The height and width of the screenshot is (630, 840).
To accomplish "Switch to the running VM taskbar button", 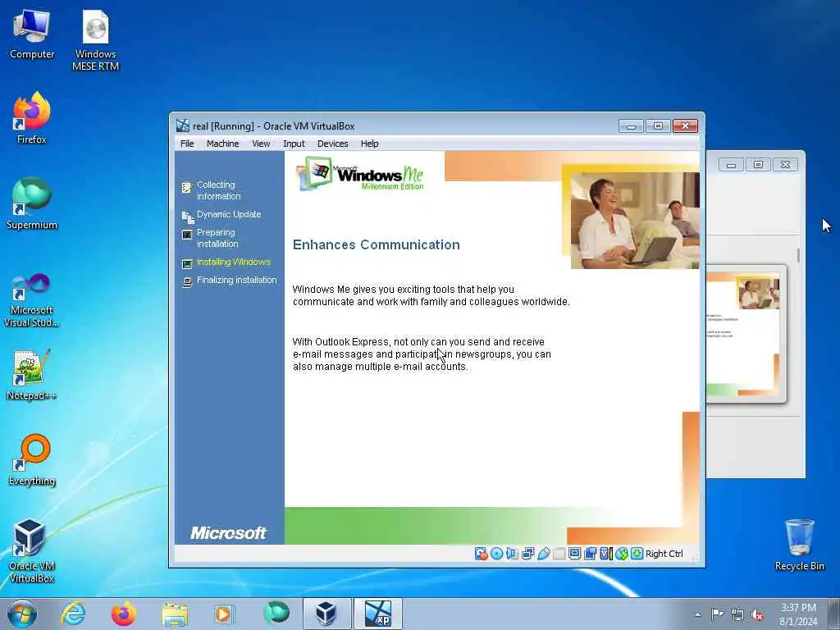I will pos(377,614).
